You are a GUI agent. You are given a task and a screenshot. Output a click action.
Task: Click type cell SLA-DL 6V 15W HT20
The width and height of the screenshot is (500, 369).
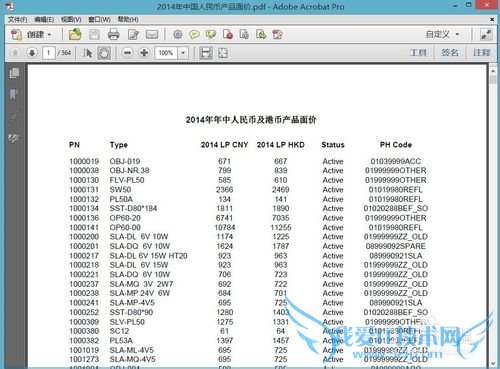point(148,256)
